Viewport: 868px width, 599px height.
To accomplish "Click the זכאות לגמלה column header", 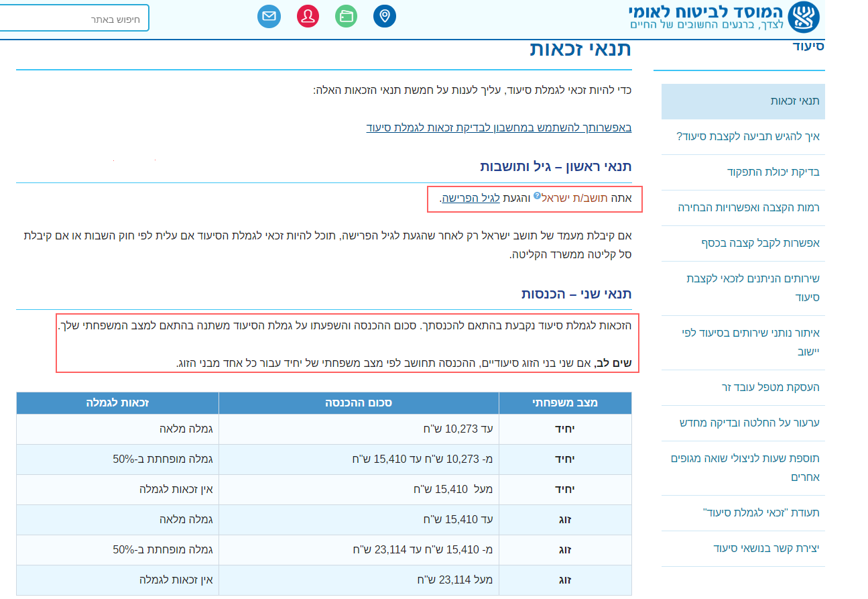I will [117, 402].
